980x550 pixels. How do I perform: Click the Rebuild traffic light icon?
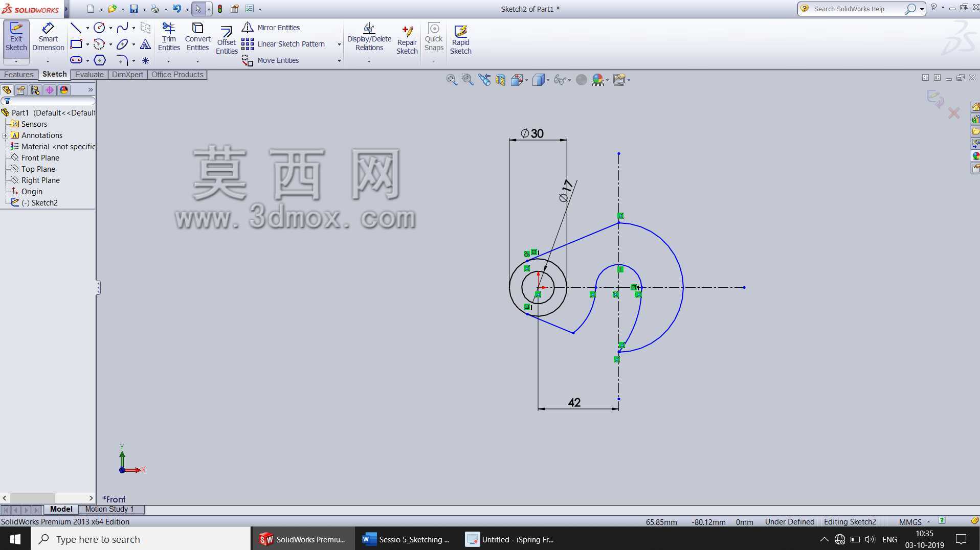220,9
